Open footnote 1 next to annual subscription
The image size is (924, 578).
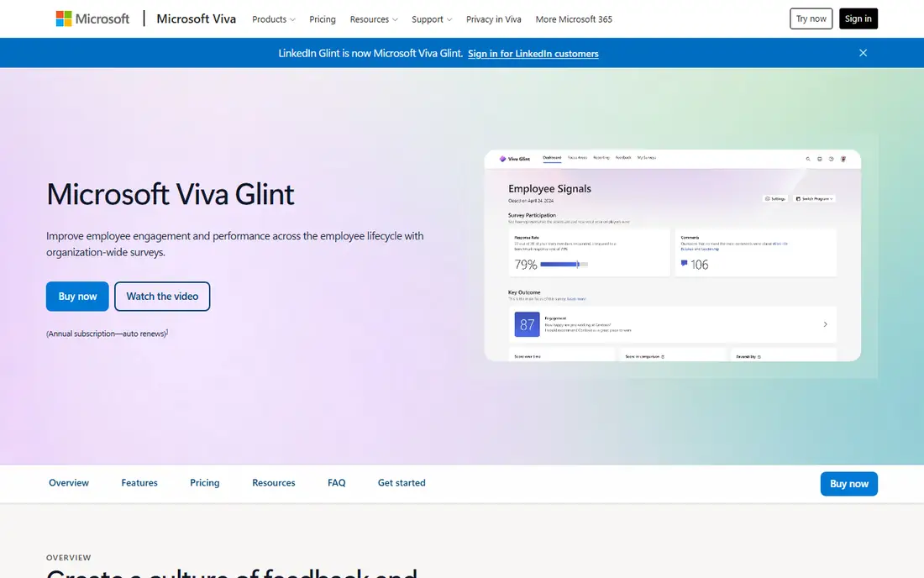[167, 332]
